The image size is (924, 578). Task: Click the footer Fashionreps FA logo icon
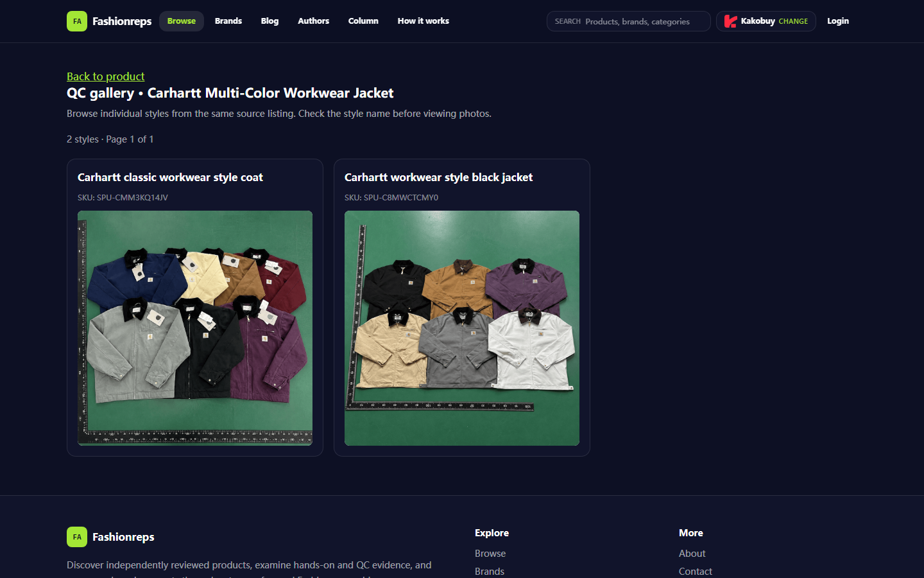click(77, 537)
